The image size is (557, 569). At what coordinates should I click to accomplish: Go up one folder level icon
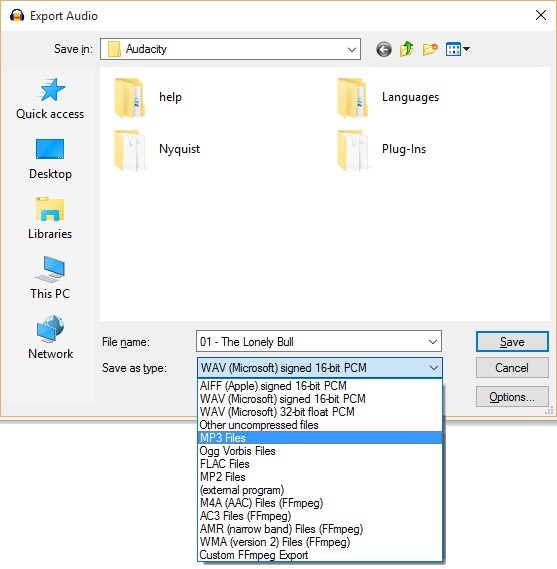point(406,49)
